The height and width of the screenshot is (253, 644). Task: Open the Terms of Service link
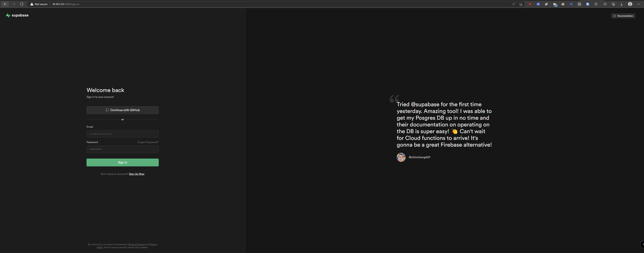(136, 245)
